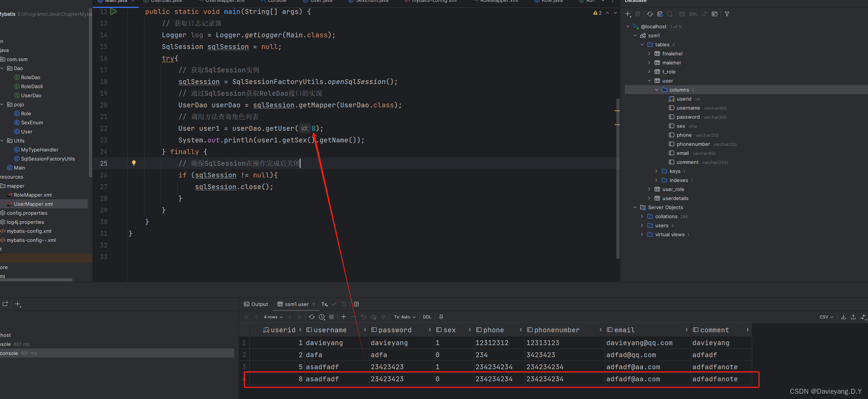This screenshot has height=399, width=868.
Task: Open mybatis-config.xml file
Action: pyautogui.click(x=29, y=231)
